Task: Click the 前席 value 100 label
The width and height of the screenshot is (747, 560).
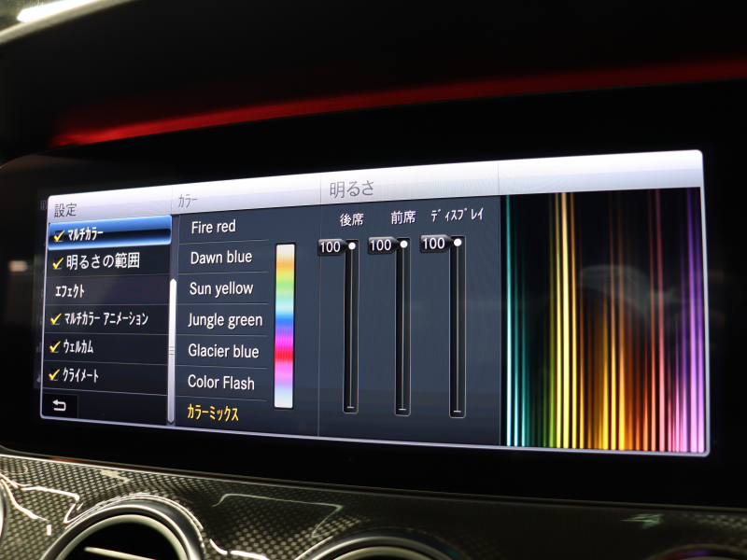Action: (x=381, y=245)
